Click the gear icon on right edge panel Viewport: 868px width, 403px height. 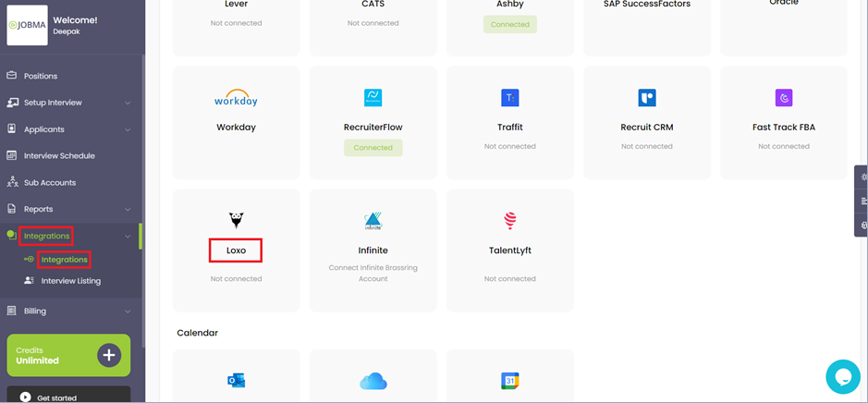pyautogui.click(x=863, y=177)
